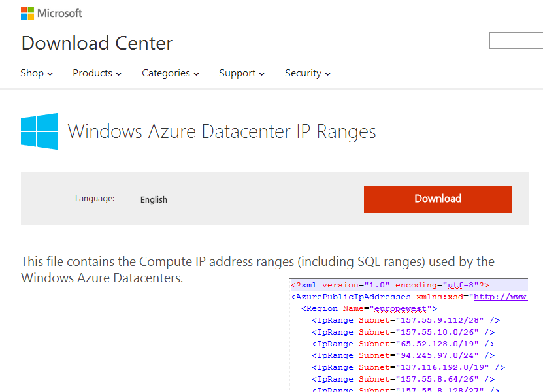
Task: Click the 94.245.97.0/24 subnet entry
Action: 433,355
